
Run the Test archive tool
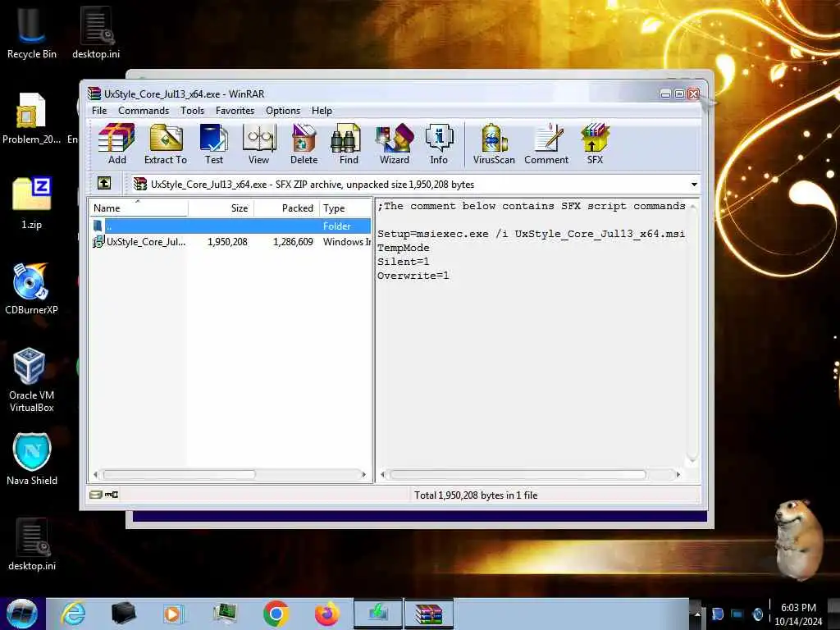(214, 144)
